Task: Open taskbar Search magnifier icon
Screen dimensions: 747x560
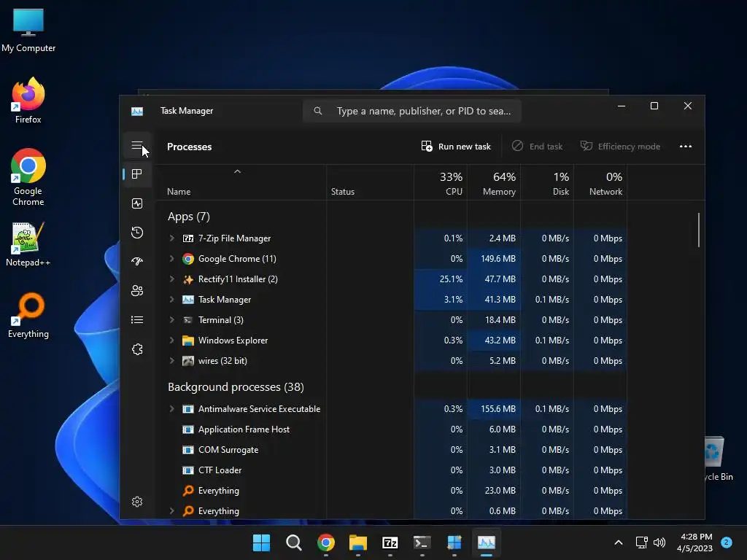Action: point(293,542)
